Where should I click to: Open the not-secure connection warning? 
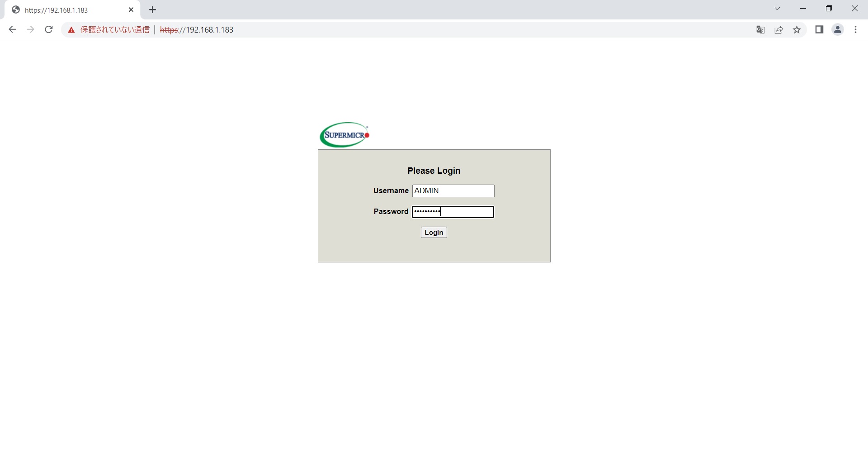point(109,30)
